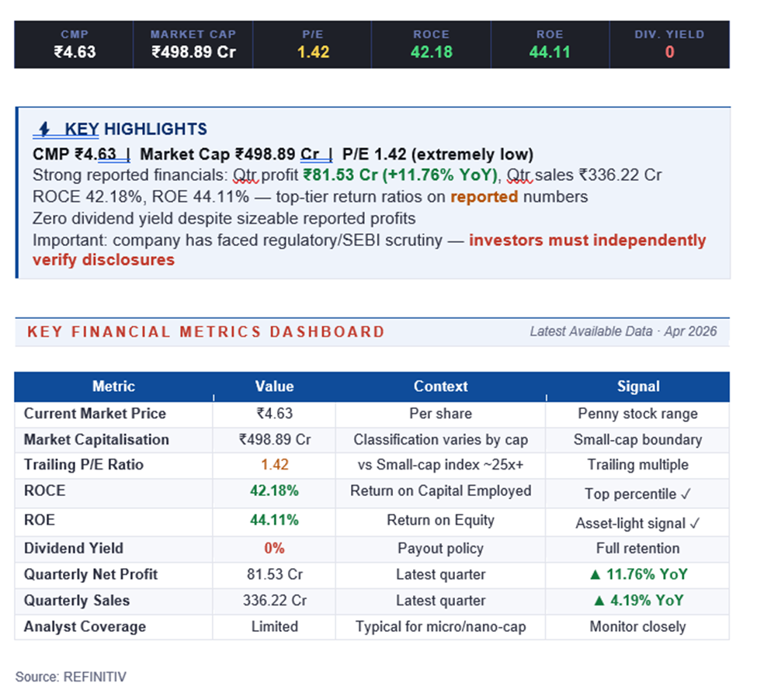Click the MARKET CAP tile in top bar
Screen dimensions: 757x700
click(x=193, y=44)
